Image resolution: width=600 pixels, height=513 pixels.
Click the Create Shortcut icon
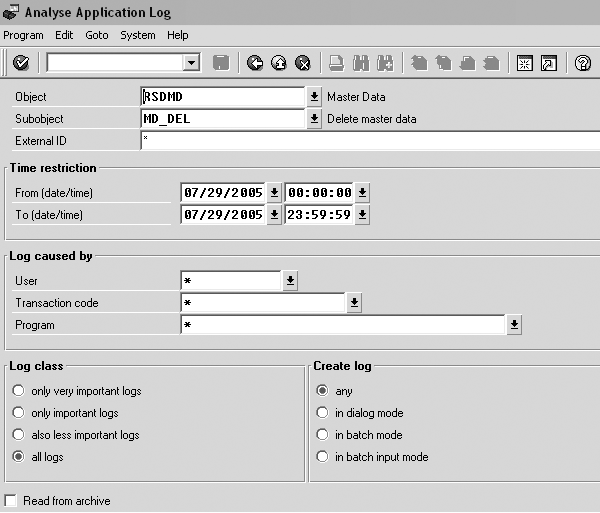(549, 63)
